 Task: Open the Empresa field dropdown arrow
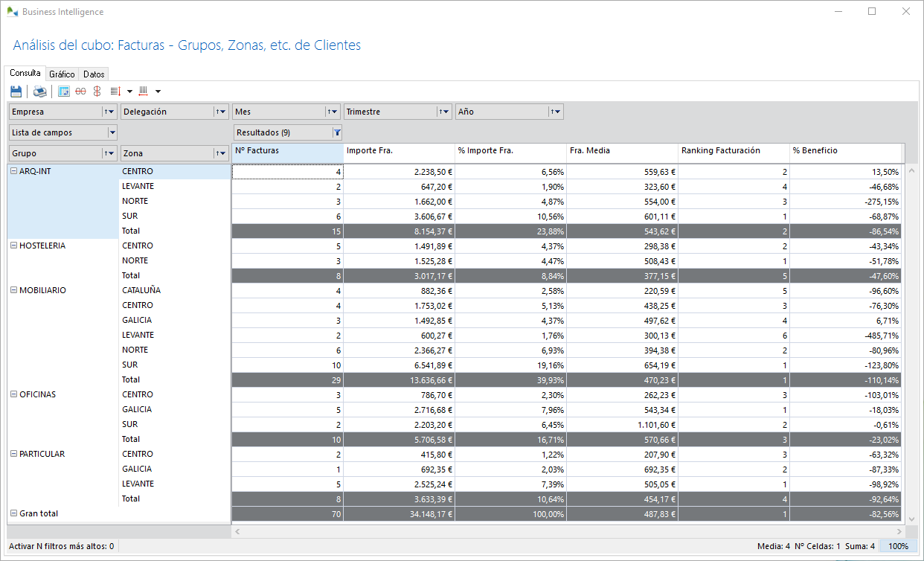pos(112,112)
